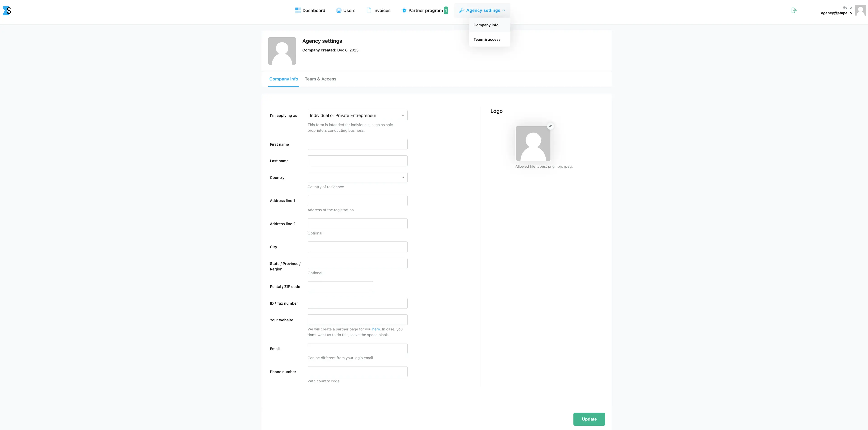Click the ID / Tax number field
Image resolution: width=868 pixels, height=430 pixels.
[x=358, y=303]
